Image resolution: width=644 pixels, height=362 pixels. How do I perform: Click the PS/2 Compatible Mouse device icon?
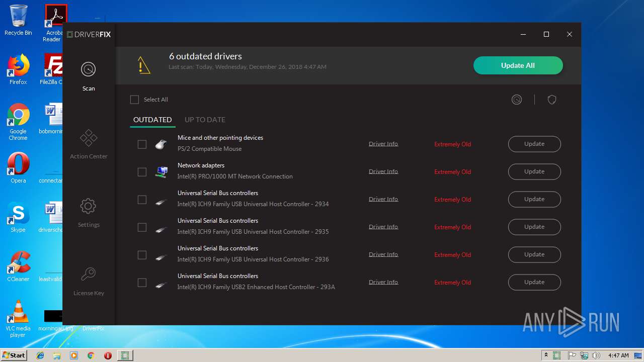(x=161, y=144)
